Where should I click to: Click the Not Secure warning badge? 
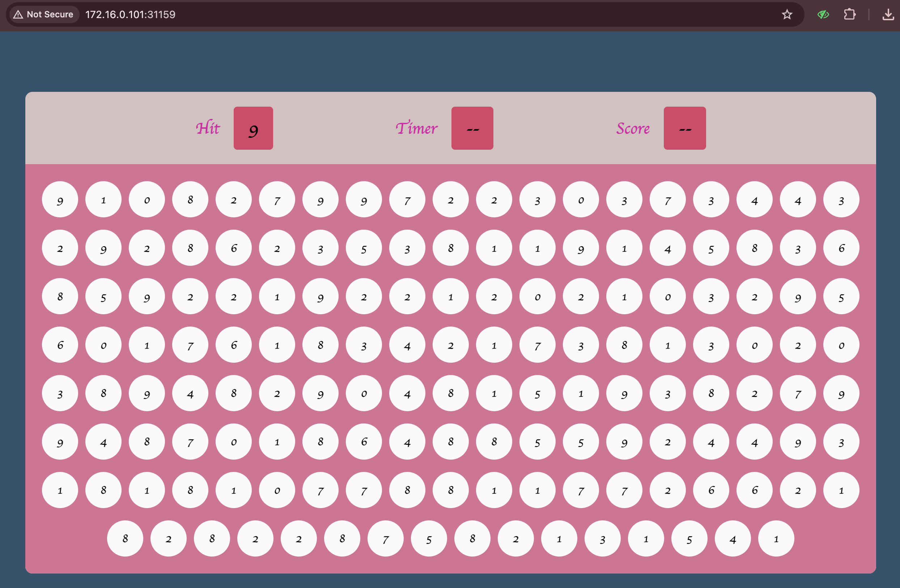point(43,14)
